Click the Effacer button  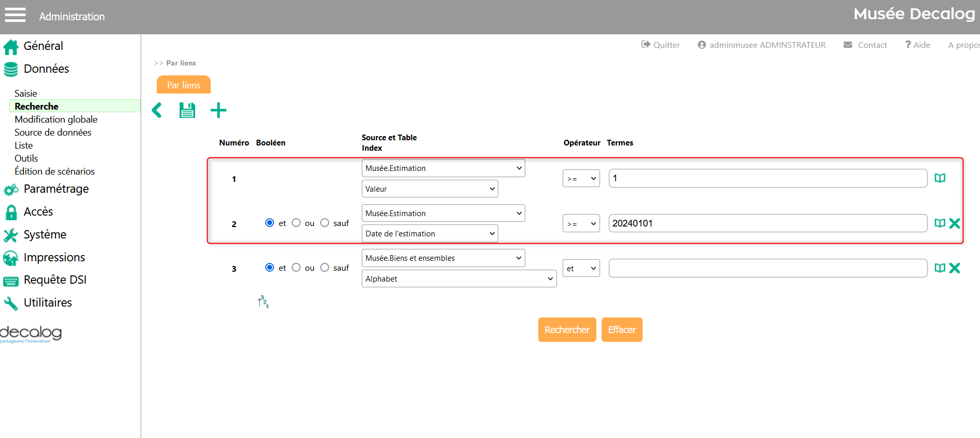pos(621,330)
